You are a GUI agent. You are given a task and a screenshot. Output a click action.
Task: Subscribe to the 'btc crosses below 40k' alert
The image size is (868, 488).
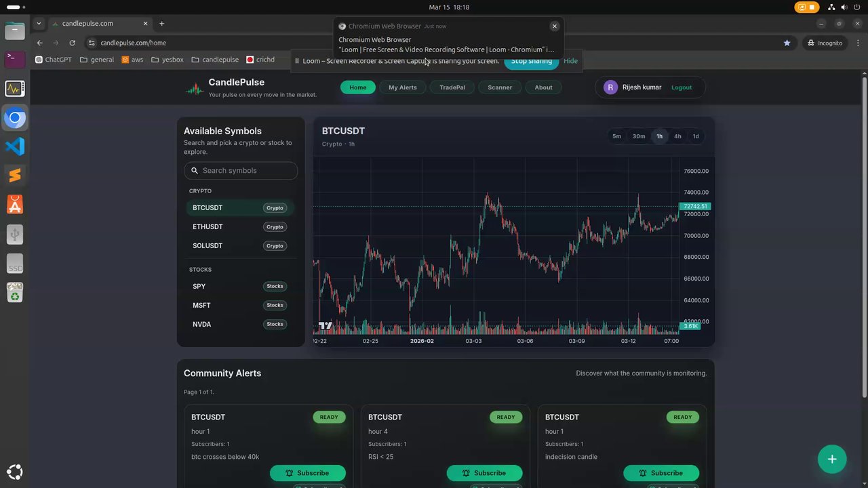(x=308, y=473)
